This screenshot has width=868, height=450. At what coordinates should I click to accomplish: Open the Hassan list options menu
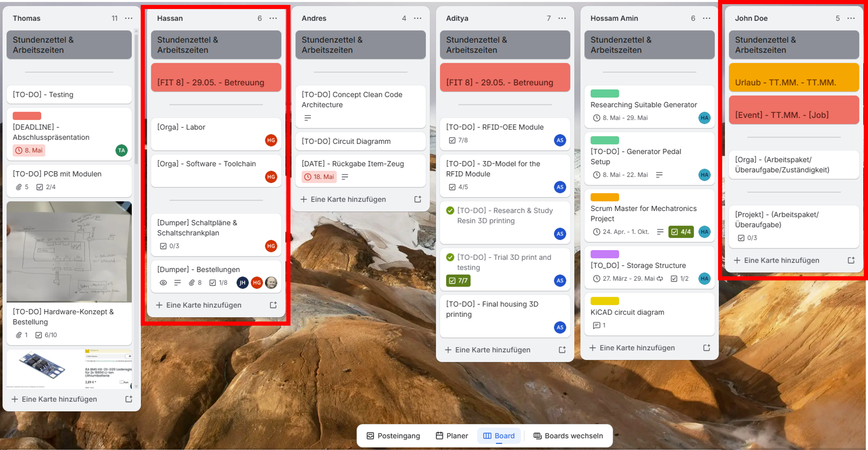(273, 18)
